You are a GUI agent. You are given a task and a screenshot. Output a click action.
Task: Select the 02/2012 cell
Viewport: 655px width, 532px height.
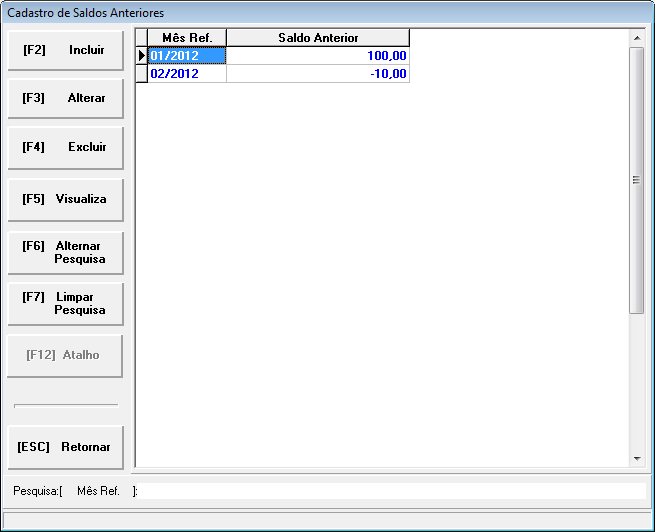point(187,74)
